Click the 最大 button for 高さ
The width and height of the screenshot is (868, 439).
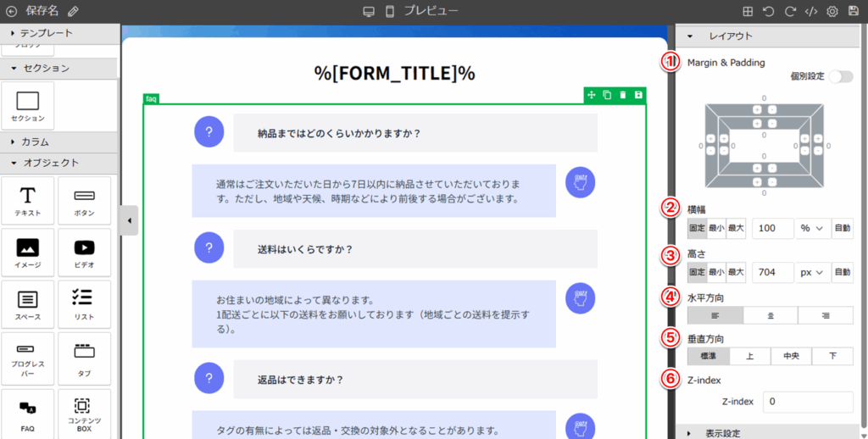tap(735, 273)
